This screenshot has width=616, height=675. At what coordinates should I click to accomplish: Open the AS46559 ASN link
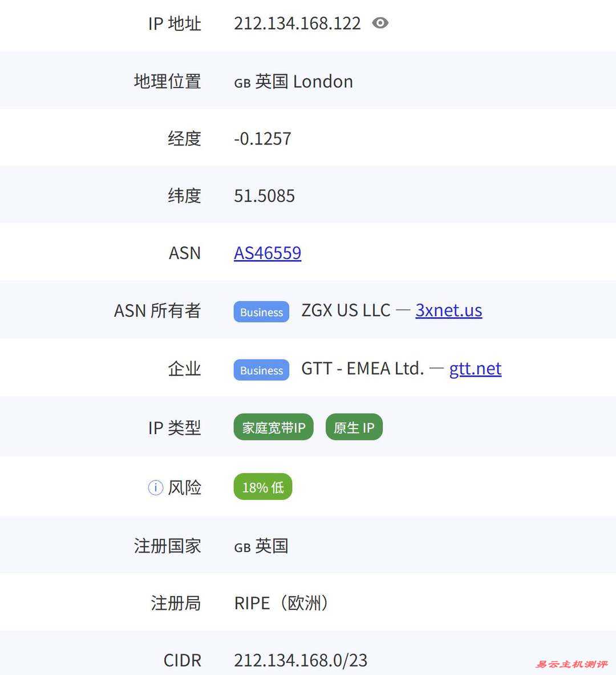268,253
